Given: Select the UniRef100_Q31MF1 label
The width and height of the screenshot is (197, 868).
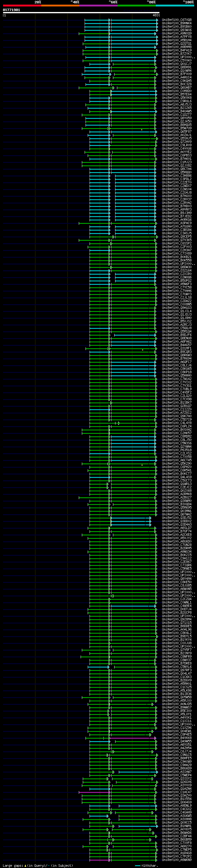Looking at the screenshot, I should pyautogui.click(x=176, y=348).
